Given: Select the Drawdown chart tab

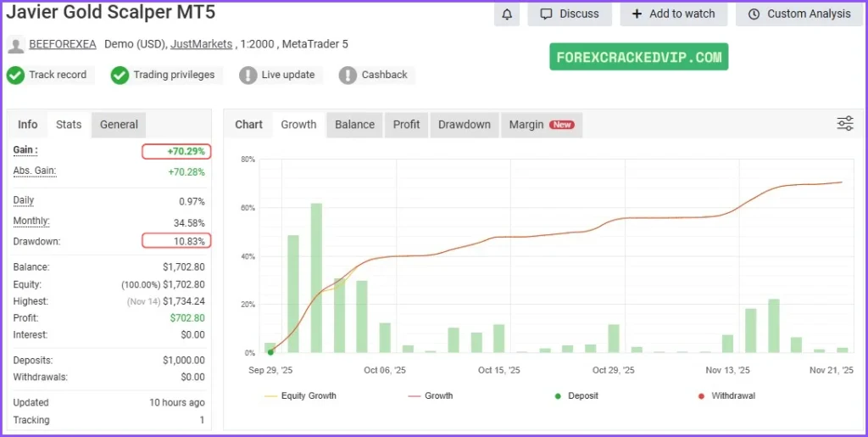Looking at the screenshot, I should 464,124.
